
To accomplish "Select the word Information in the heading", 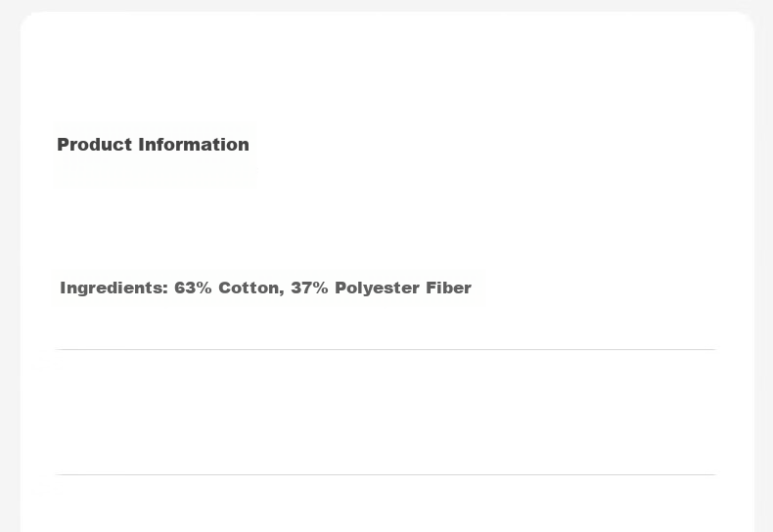I will click(x=194, y=145).
